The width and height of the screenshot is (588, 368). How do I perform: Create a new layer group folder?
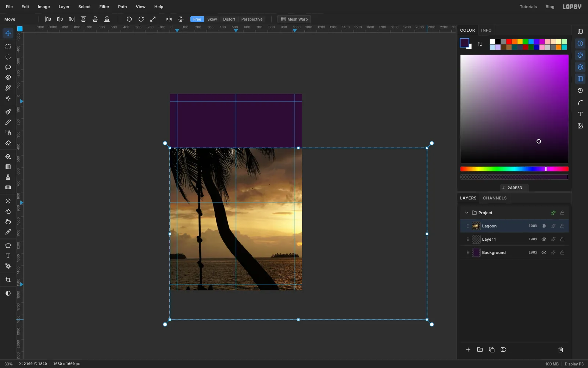pos(480,350)
